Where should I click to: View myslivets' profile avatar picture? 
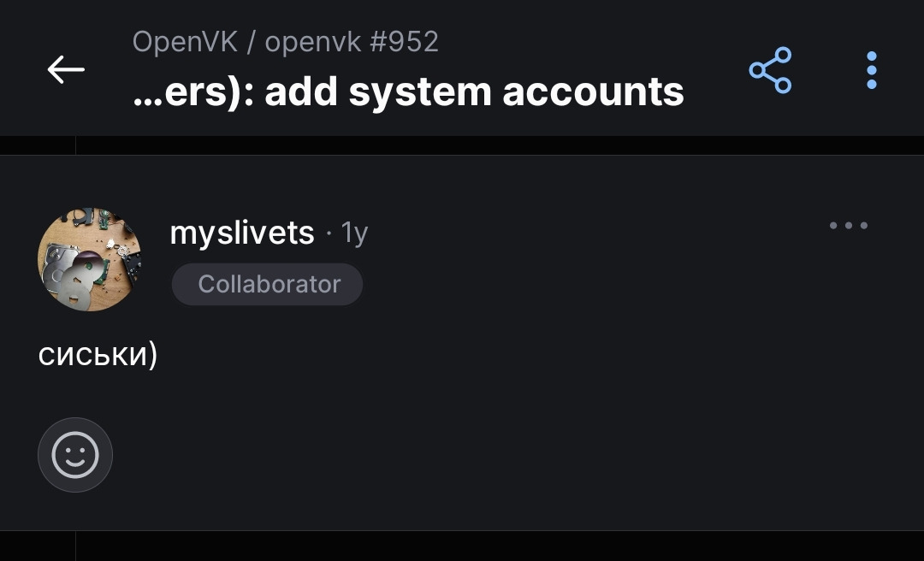pos(89,259)
